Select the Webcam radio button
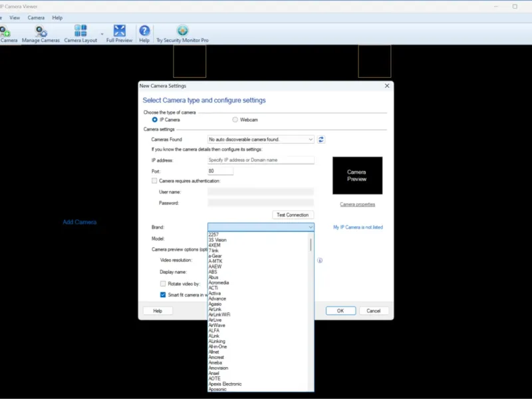Image resolution: width=532 pixels, height=399 pixels. (235, 120)
